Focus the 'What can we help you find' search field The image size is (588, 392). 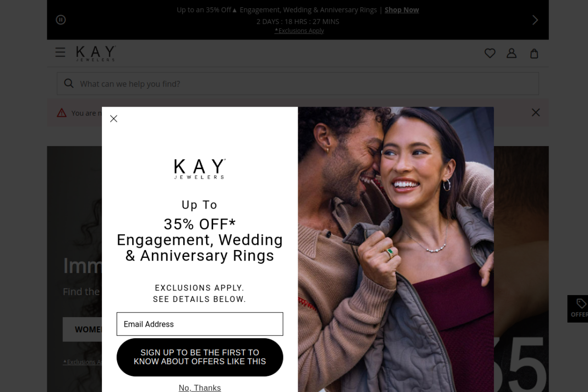click(x=298, y=84)
